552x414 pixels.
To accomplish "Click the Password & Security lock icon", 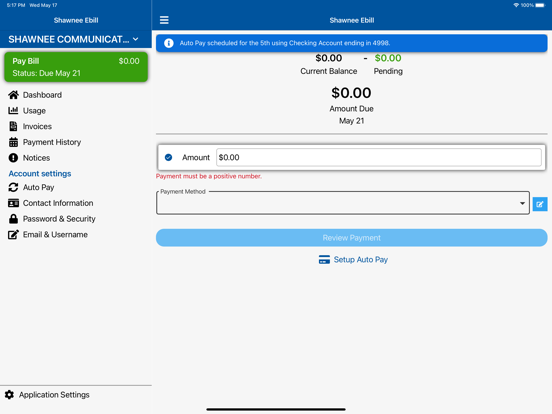I will (13, 219).
